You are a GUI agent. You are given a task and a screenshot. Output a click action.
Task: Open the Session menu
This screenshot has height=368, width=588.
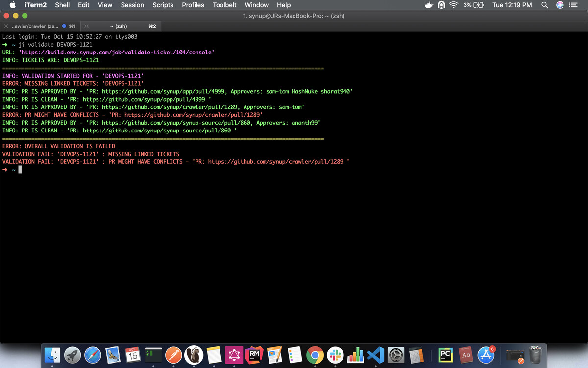click(x=132, y=5)
